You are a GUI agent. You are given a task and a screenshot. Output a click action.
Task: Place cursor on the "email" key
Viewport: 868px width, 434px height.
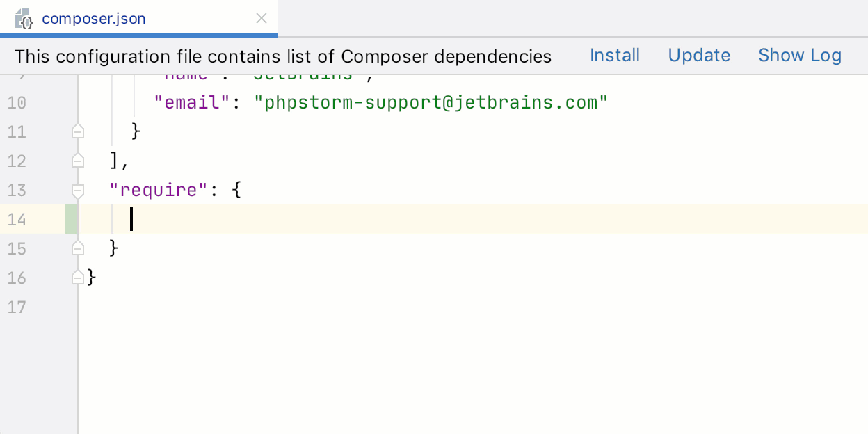(192, 103)
